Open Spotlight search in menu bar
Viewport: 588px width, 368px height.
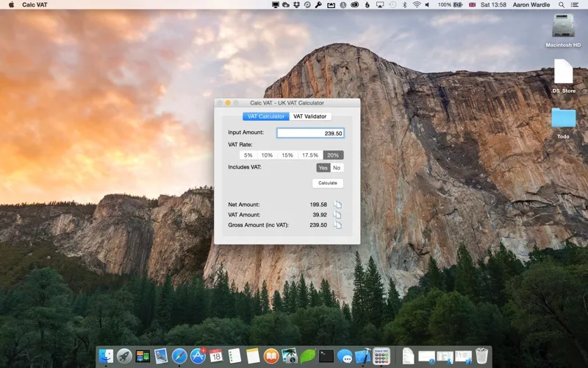coord(562,4)
